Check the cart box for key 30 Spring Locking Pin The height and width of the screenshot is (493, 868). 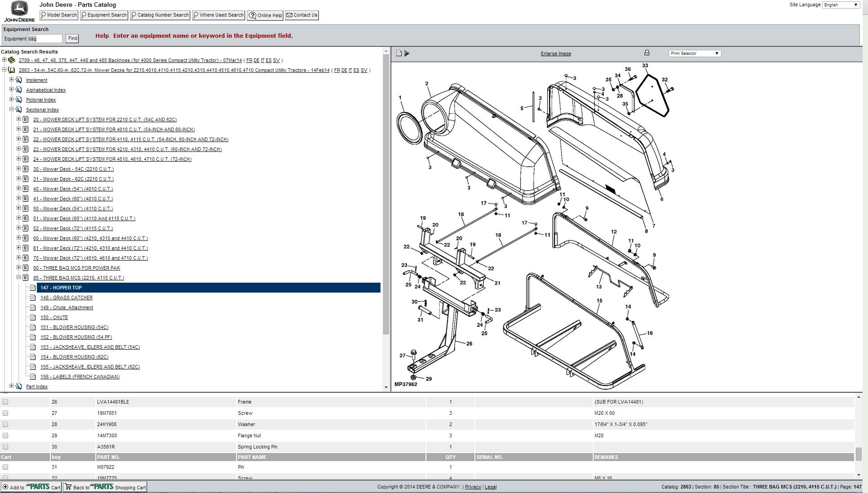(5, 447)
